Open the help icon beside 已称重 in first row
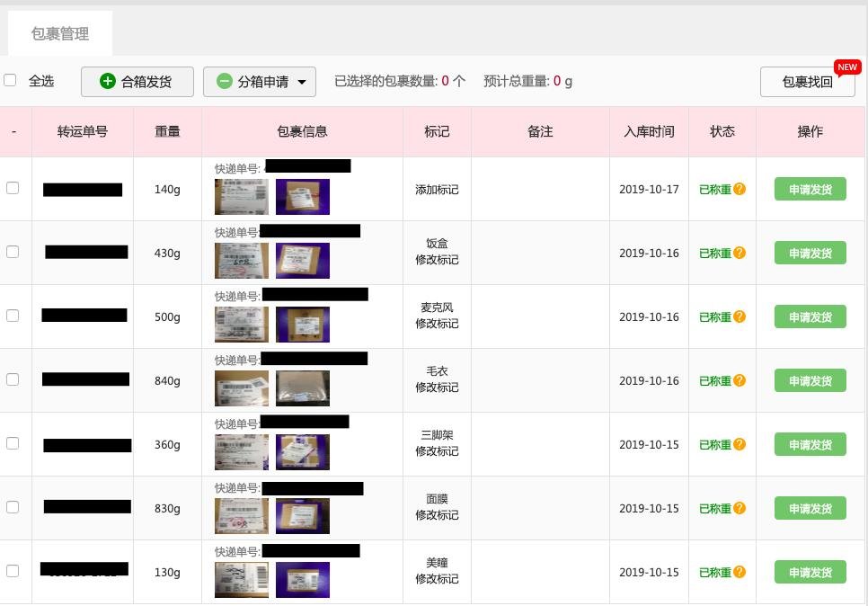 pos(740,190)
